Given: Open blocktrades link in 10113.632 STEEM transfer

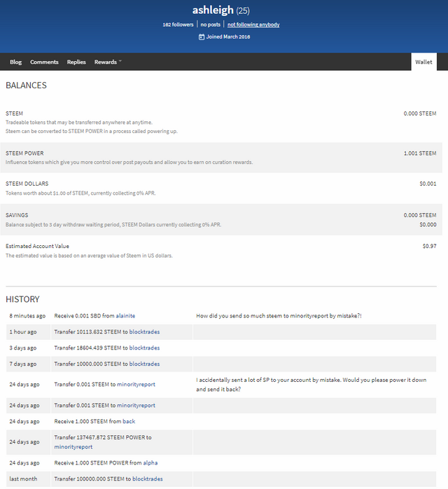Looking at the screenshot, I should pyautogui.click(x=144, y=332).
